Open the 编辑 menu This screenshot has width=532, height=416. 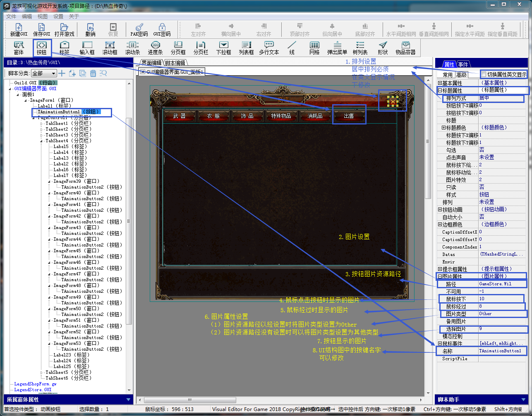27,17
